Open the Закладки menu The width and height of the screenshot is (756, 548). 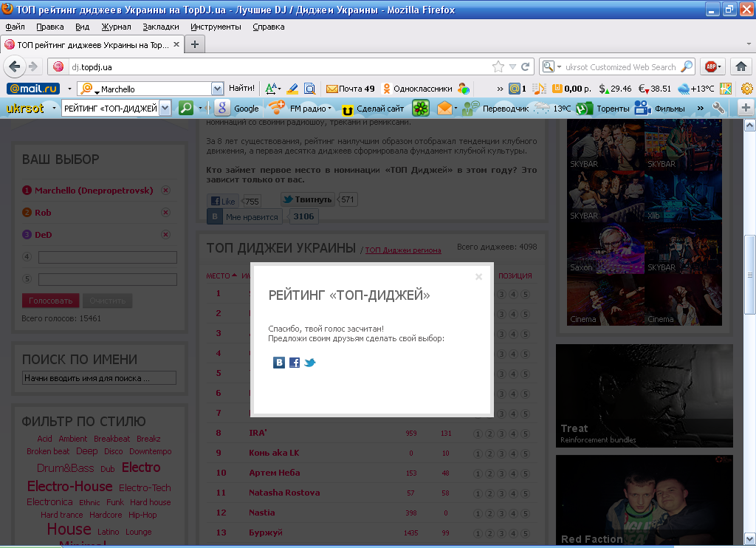click(160, 27)
